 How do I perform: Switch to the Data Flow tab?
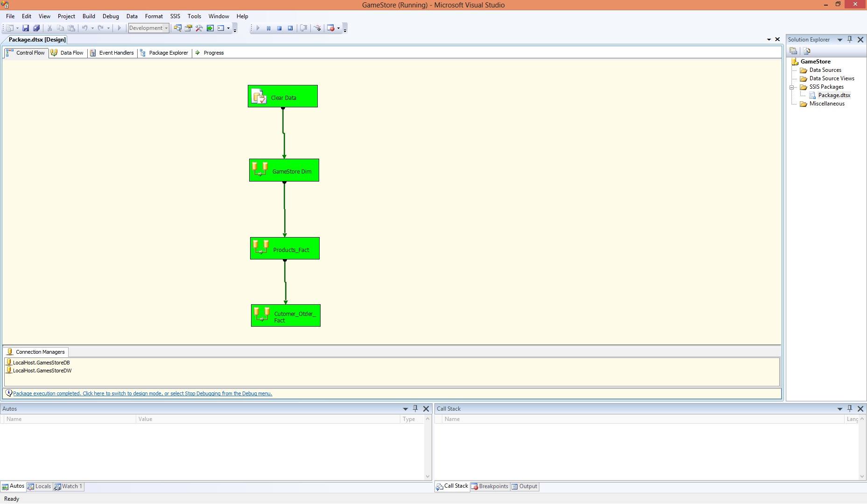tap(68, 53)
